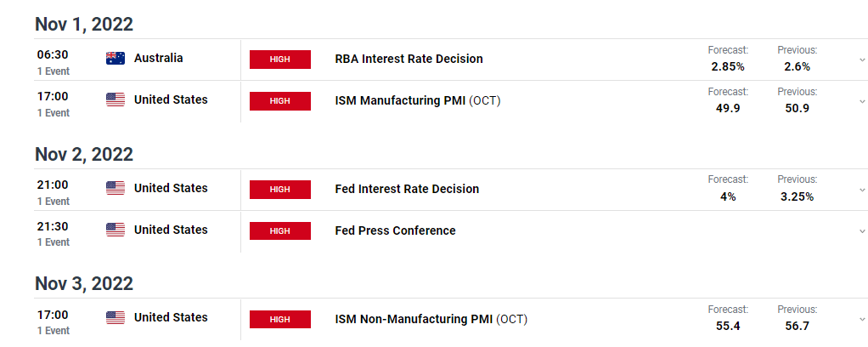Image resolution: width=868 pixels, height=347 pixels.
Task: Click the HIGH badge for ISM Non-Manufacturing PMI
Action: 280,319
